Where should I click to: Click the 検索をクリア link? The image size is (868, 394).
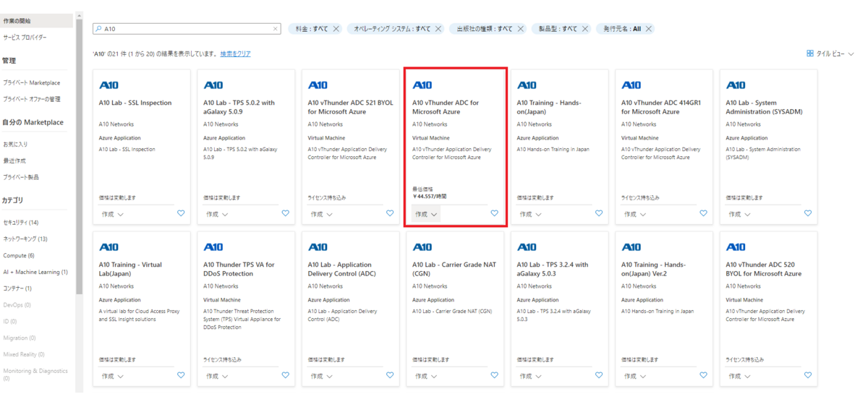point(236,53)
